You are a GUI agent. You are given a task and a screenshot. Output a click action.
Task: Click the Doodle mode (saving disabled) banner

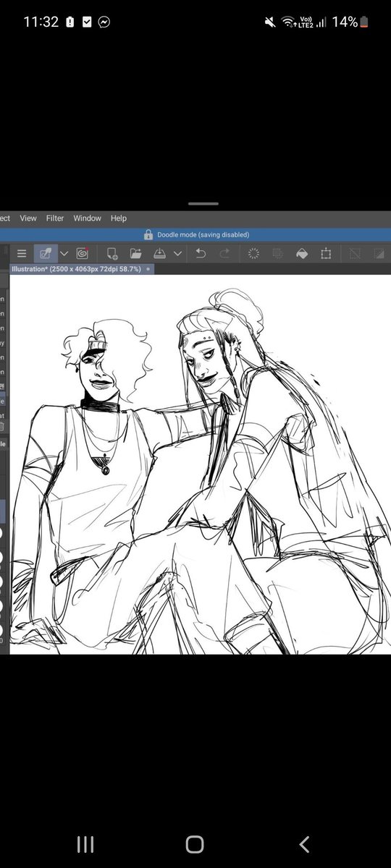195,235
